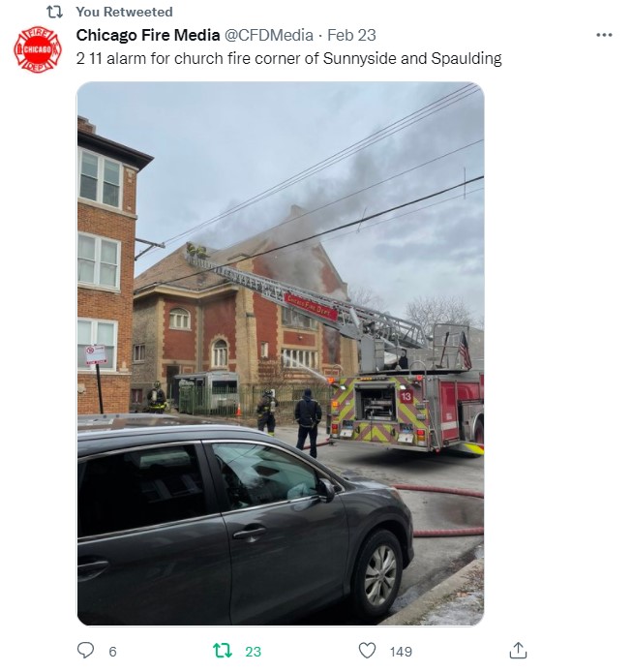Open the share tweet icon
632x672 pixels.
click(x=518, y=650)
